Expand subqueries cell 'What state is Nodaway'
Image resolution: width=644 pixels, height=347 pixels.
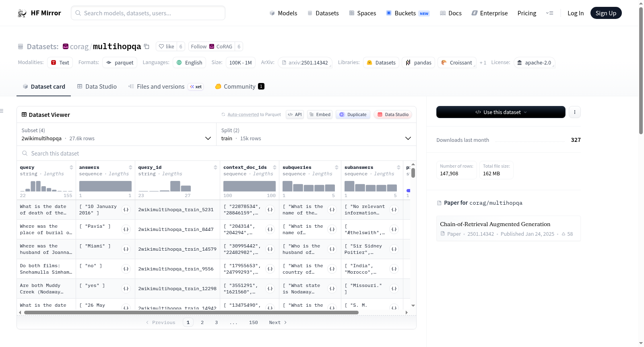[x=332, y=289]
